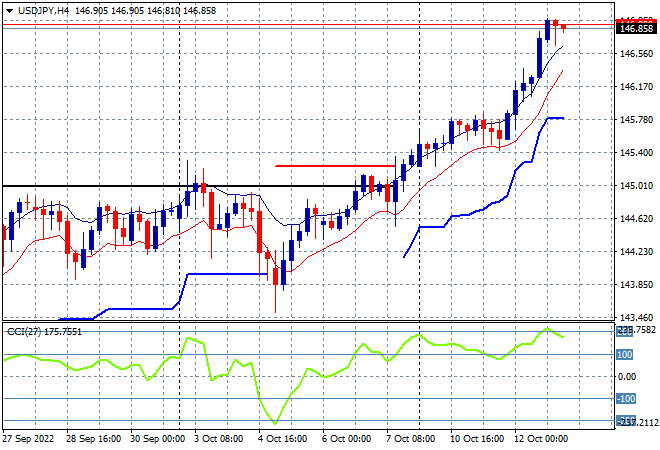Click the 12 Oct 00:00 time label
660x450 pixels.
[541, 439]
